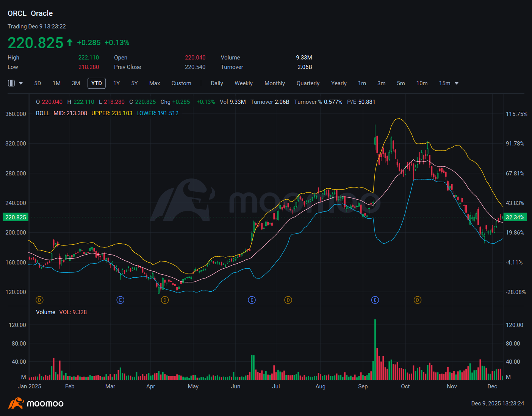Screen dimensions: 532x416
Task: Set candle interval to Weekly
Action: (x=244, y=83)
